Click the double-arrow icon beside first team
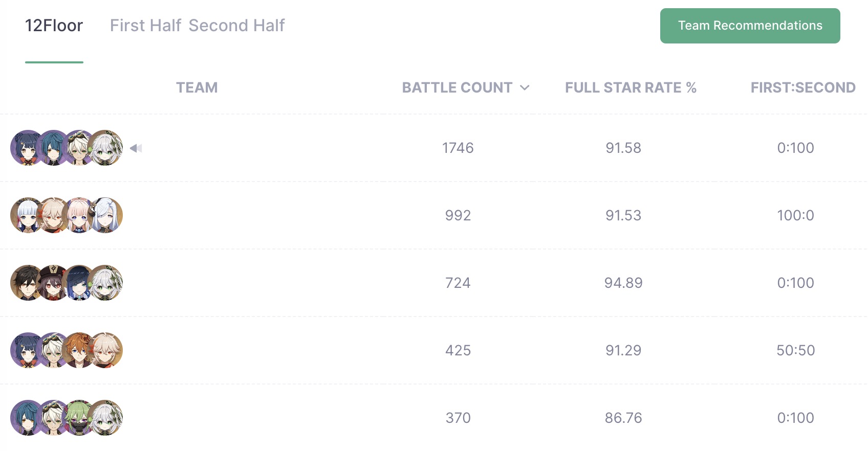The image size is (868, 451). [x=136, y=148]
